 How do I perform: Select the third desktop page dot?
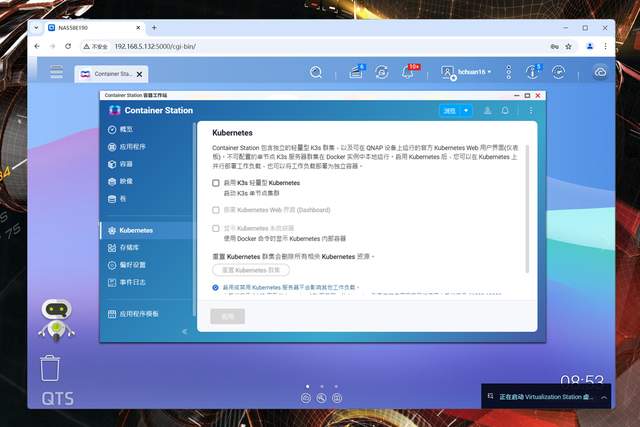[336, 386]
